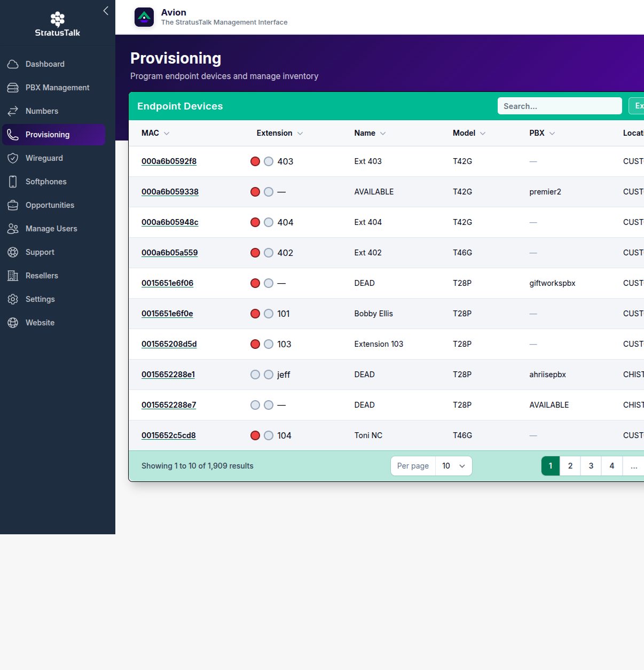
Task: Click the Opportunities briefcase icon
Action: tap(13, 205)
